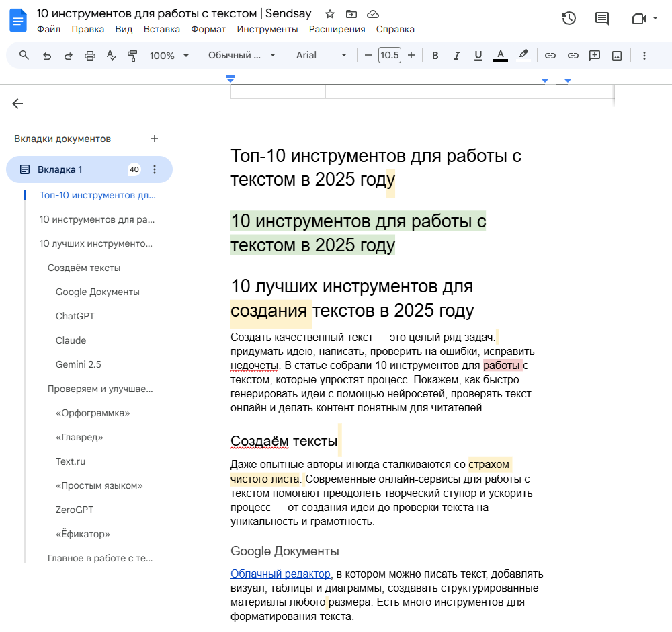Go to «Google Документы» in outline
The height and width of the screenshot is (632, 672).
coord(97,292)
